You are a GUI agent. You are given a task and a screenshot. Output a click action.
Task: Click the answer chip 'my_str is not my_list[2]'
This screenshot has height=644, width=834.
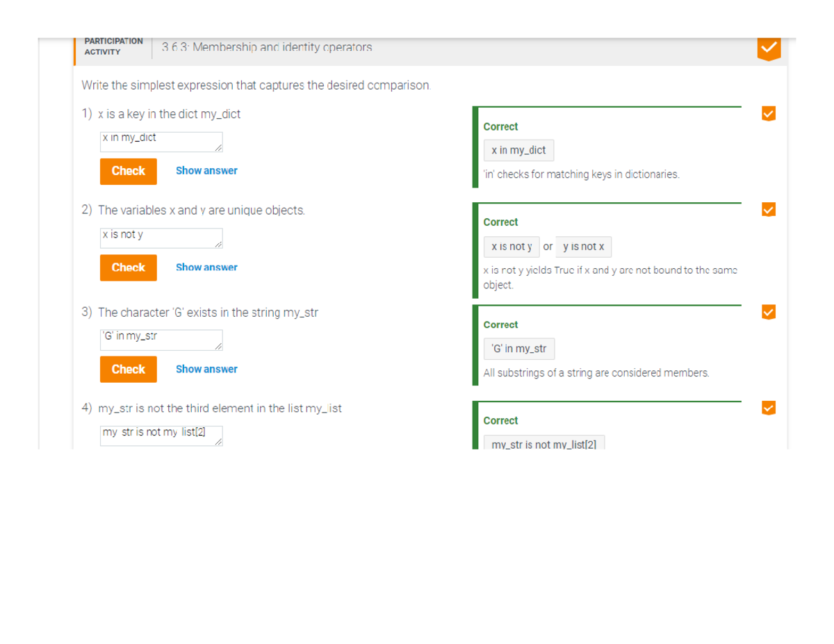tap(544, 443)
